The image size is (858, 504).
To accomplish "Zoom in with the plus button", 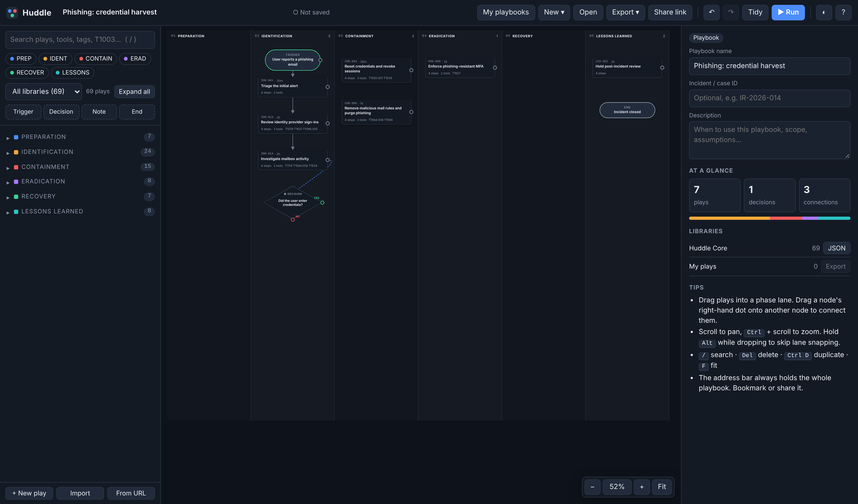I will [642, 487].
